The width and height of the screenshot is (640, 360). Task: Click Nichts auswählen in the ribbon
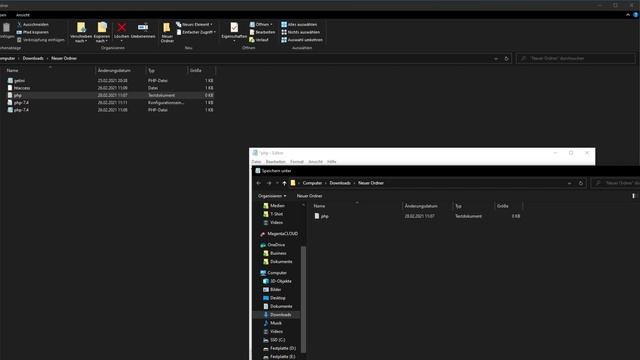pos(300,32)
